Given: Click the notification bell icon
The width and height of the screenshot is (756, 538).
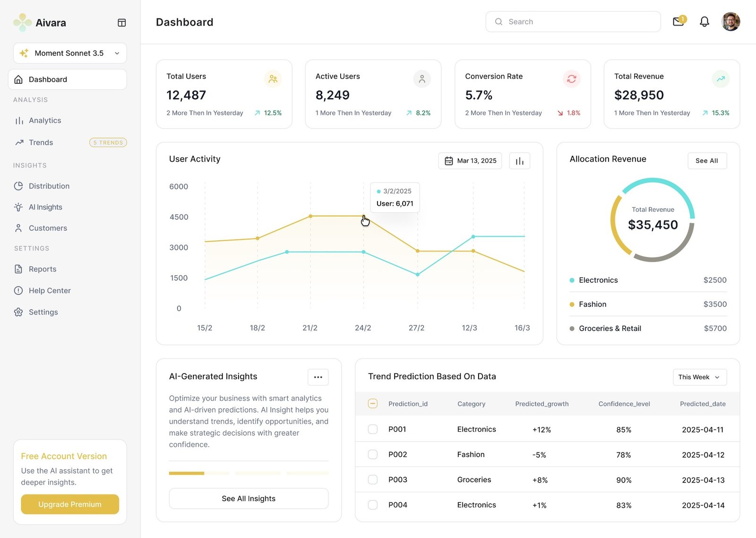Looking at the screenshot, I should point(704,21).
